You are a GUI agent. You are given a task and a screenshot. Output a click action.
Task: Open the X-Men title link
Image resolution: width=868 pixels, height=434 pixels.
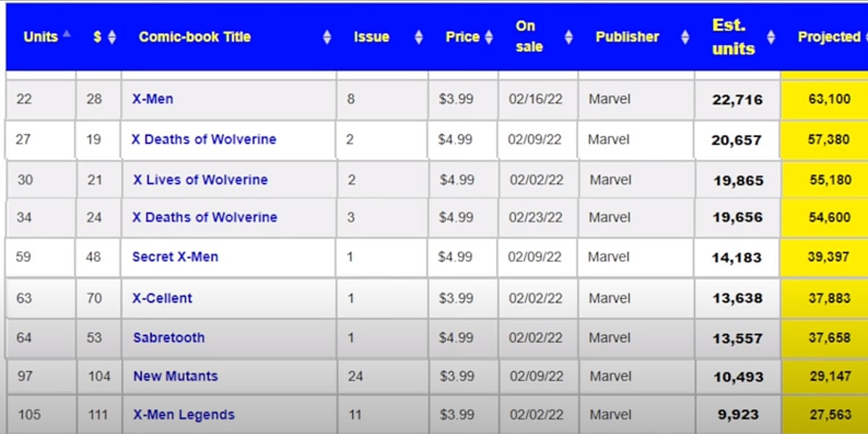(x=152, y=98)
